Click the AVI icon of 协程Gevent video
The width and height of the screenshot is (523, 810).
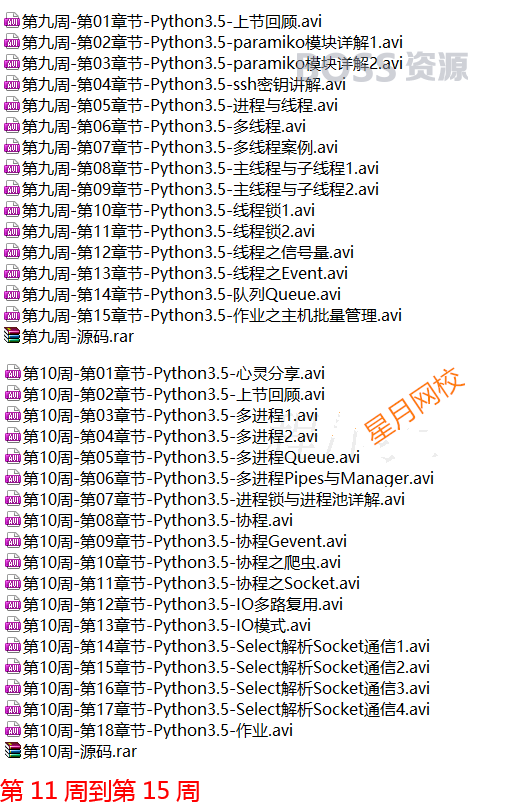[13, 541]
